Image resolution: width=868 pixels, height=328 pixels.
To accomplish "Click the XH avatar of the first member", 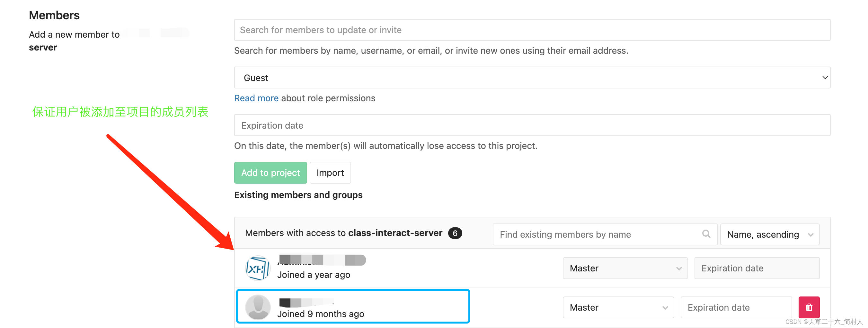I will 258,268.
